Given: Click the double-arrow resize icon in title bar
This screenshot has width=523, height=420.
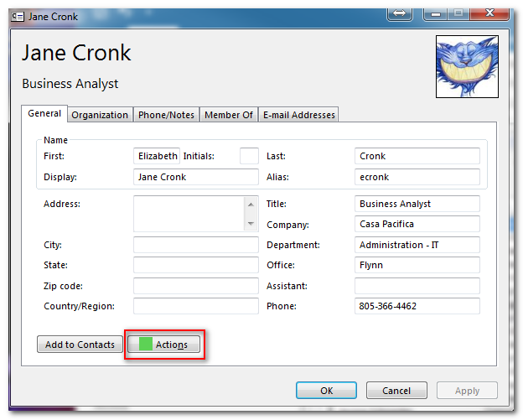Looking at the screenshot, I should [x=399, y=13].
